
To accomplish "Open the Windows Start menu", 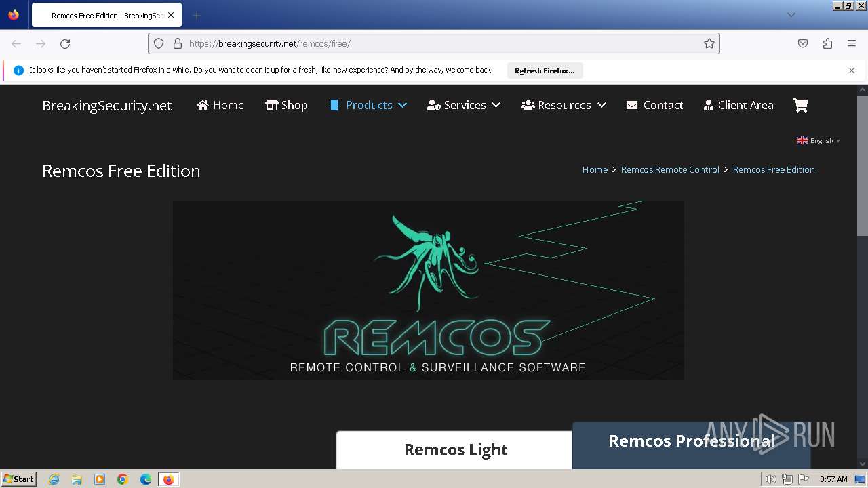I will pyautogui.click(x=18, y=479).
